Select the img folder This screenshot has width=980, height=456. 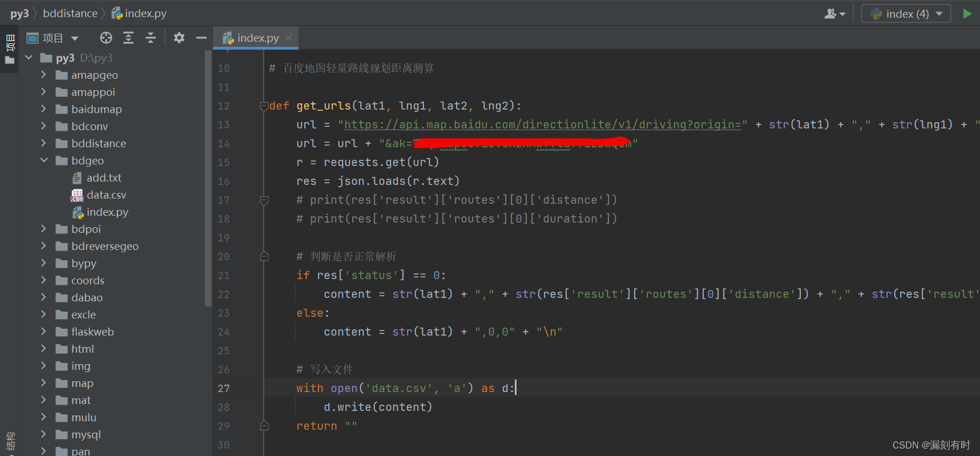(x=73, y=366)
